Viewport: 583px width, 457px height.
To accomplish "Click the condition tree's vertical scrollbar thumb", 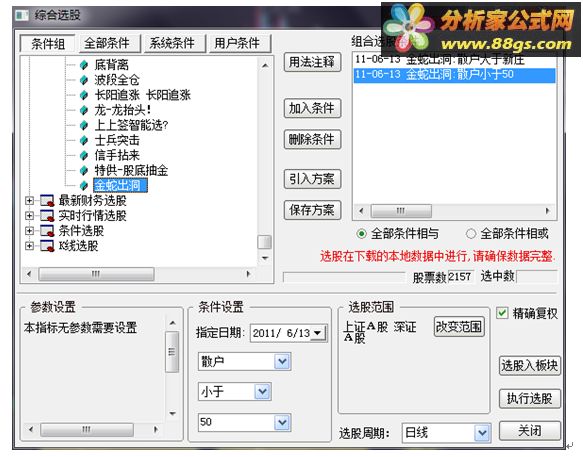I will point(264,242).
